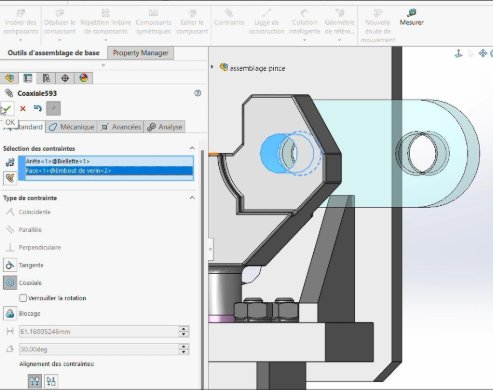Expand the assemblage pince tree
The image size is (493, 390).
pyautogui.click(x=212, y=67)
